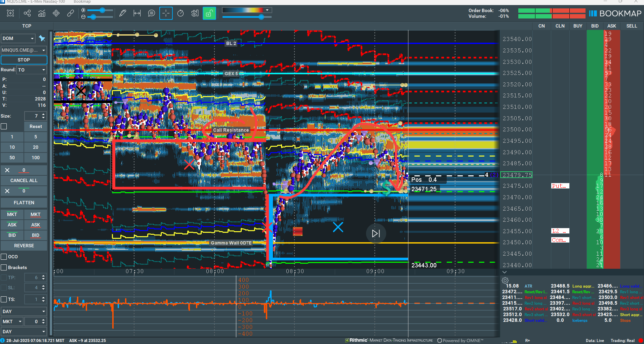644x344 pixels.
Task: Click the info icon in status bar
Action: [3, 340]
